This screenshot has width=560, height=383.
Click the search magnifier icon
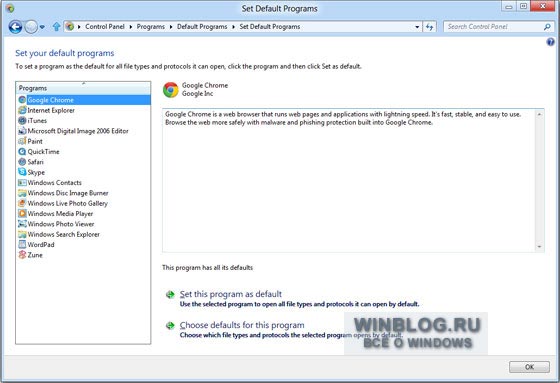pyautogui.click(x=547, y=27)
